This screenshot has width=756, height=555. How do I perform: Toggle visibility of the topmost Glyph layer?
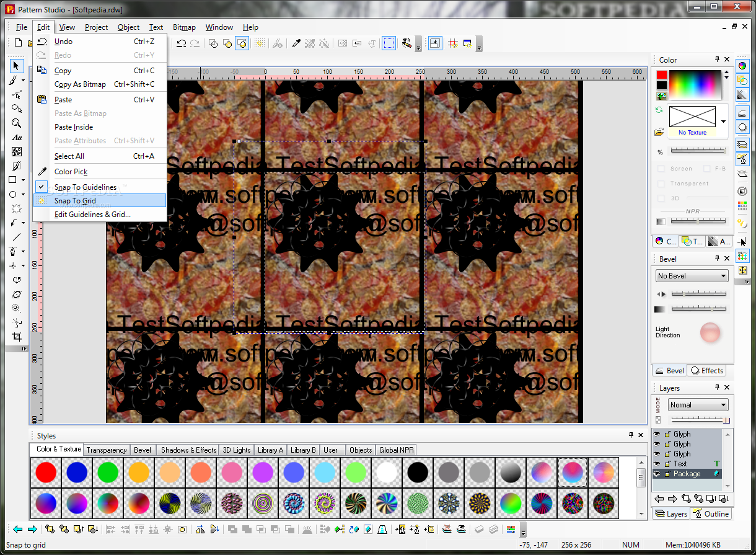point(657,434)
